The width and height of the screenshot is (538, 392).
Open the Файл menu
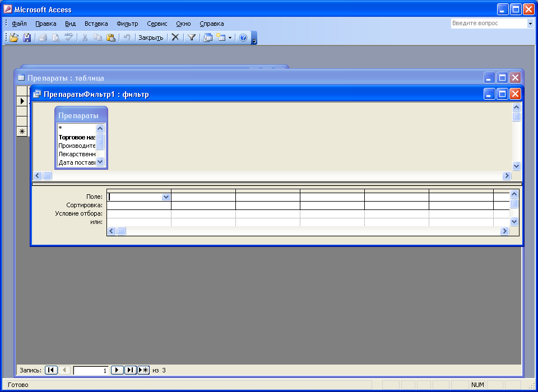pyautogui.click(x=19, y=24)
